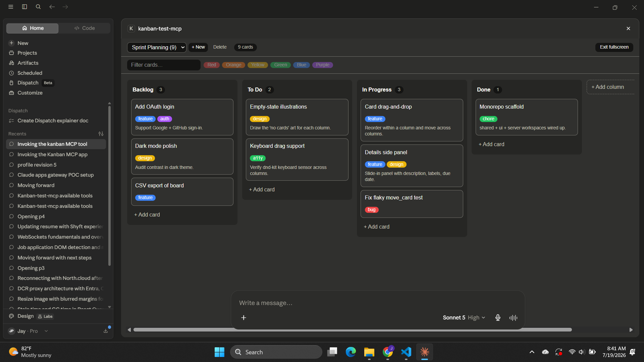Image resolution: width=644 pixels, height=362 pixels.
Task: Show hidden system tray icons chevron
Action: [x=532, y=352]
